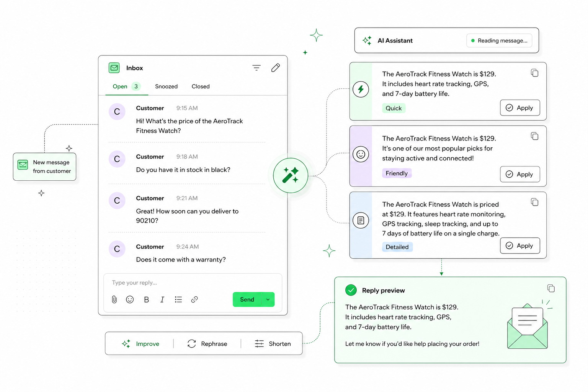Viewport: 588px width, 392px height.
Task: Click the Quick tag label
Action: coord(394,108)
